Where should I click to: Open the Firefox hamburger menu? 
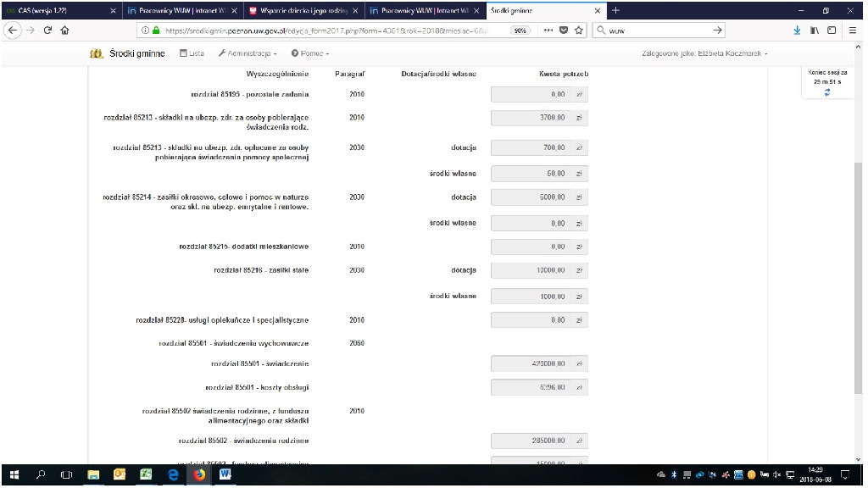click(851, 30)
